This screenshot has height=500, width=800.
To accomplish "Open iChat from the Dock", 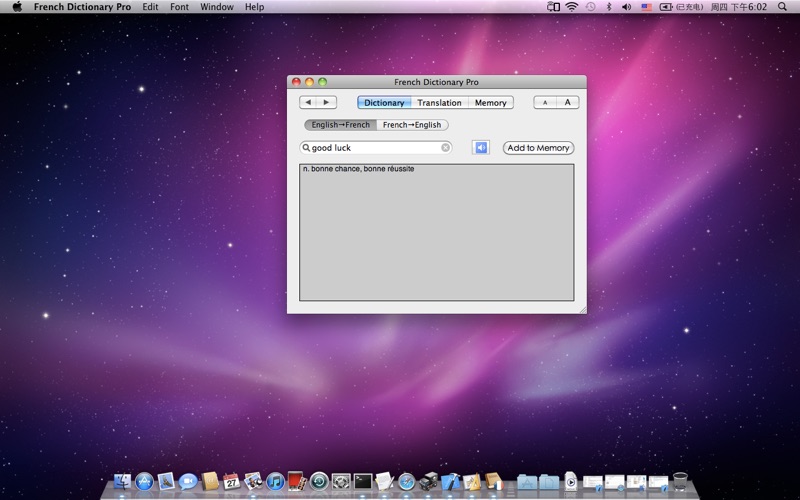I will coord(188,482).
